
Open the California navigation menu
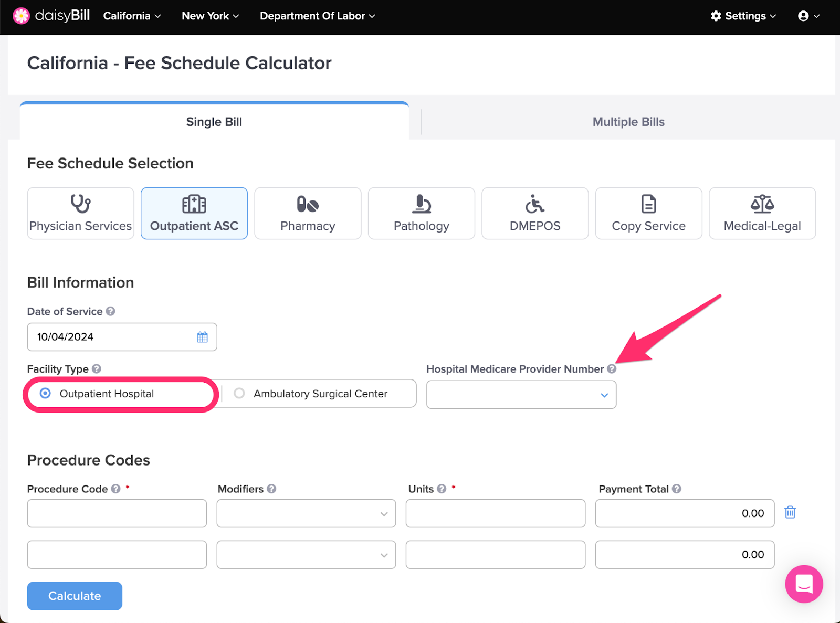coord(132,16)
